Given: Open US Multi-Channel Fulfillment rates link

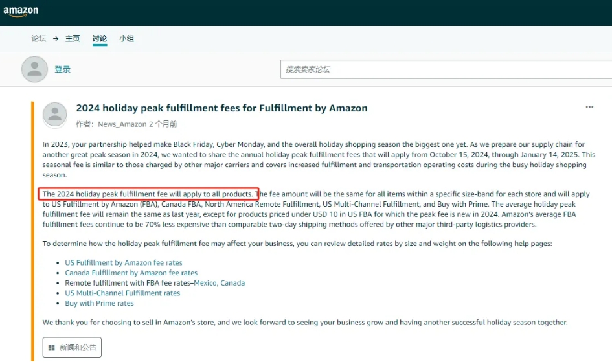Looking at the screenshot, I should (122, 293).
